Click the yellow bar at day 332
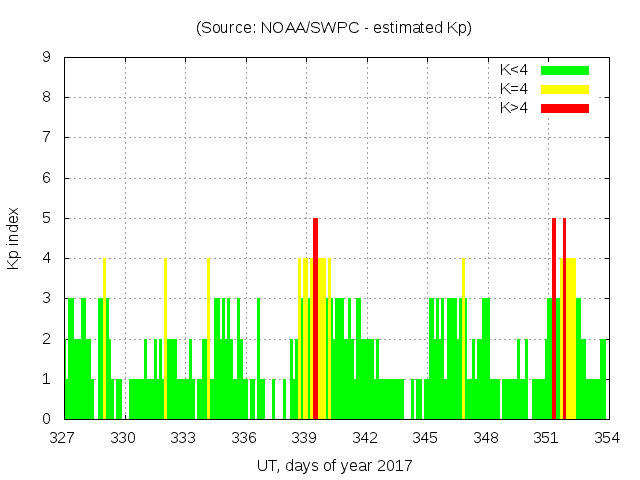Screen dimensions: 640x480 [165, 340]
